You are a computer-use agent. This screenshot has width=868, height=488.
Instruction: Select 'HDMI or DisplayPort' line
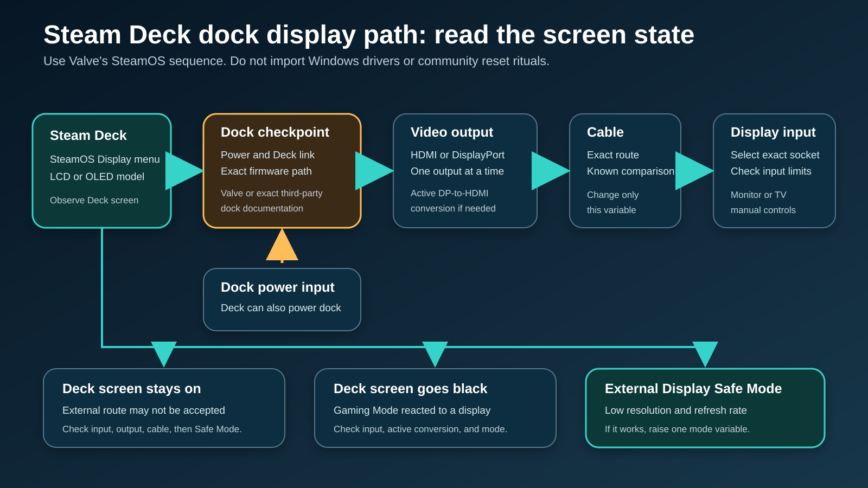point(457,155)
